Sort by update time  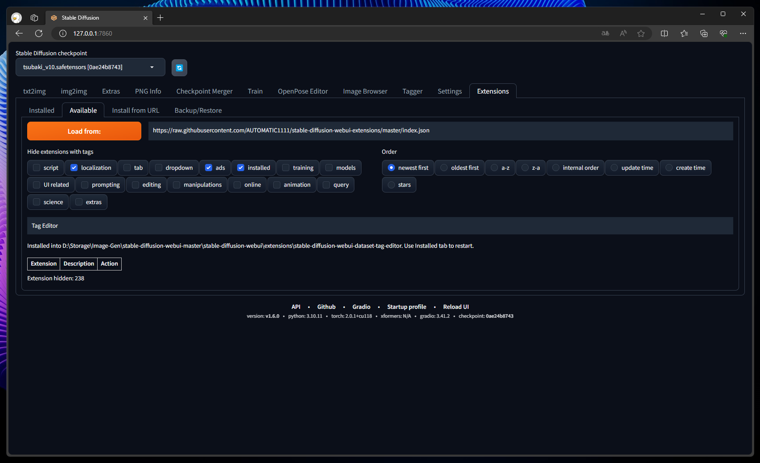coord(614,168)
